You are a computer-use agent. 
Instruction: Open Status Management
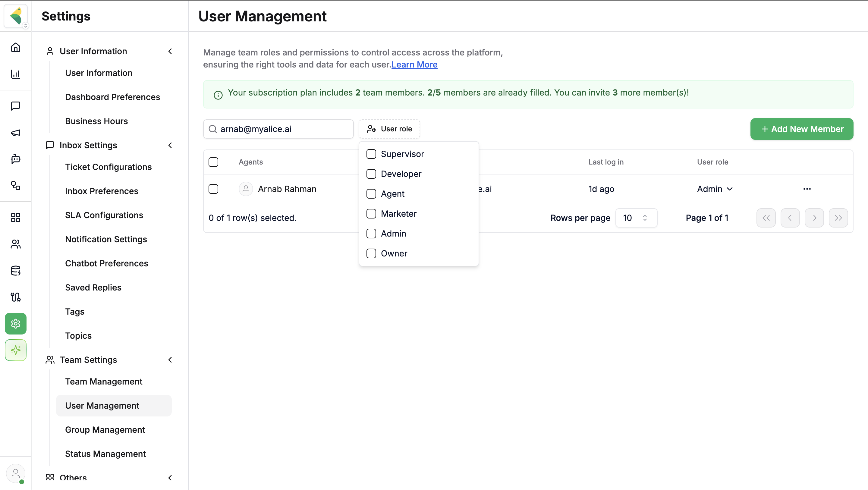(x=105, y=454)
